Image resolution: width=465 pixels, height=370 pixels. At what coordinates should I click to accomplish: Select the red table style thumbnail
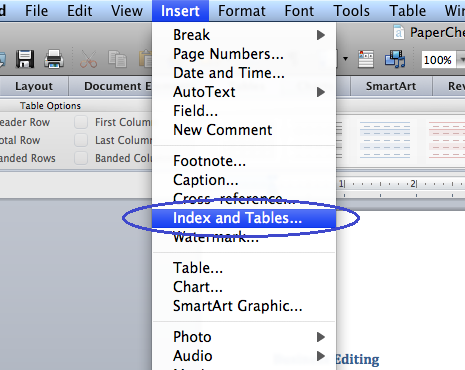(447, 140)
